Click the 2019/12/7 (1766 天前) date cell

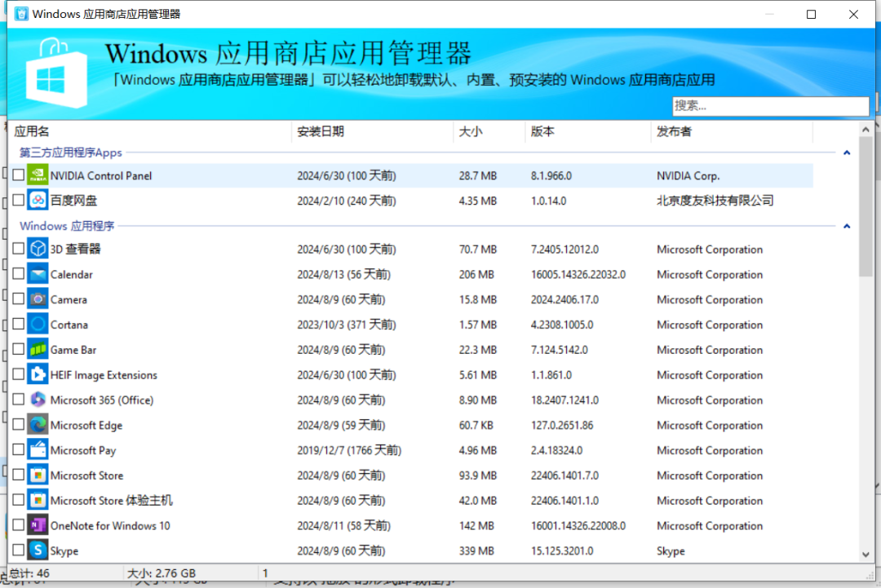click(x=349, y=450)
